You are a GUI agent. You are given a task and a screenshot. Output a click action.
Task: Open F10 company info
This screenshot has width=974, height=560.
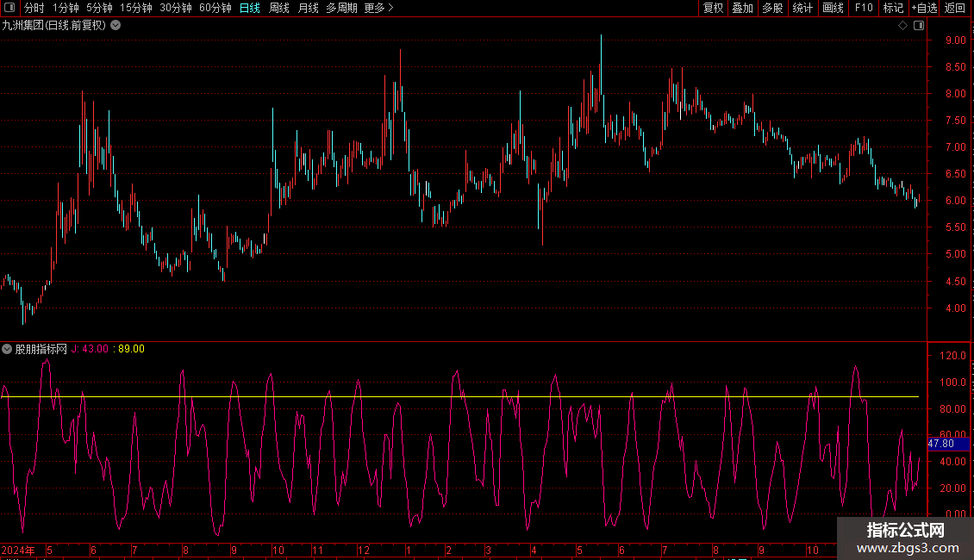tap(864, 8)
